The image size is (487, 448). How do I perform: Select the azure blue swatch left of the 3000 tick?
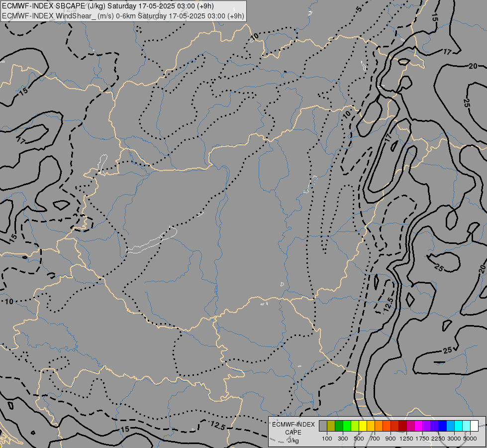pyautogui.click(x=450, y=426)
